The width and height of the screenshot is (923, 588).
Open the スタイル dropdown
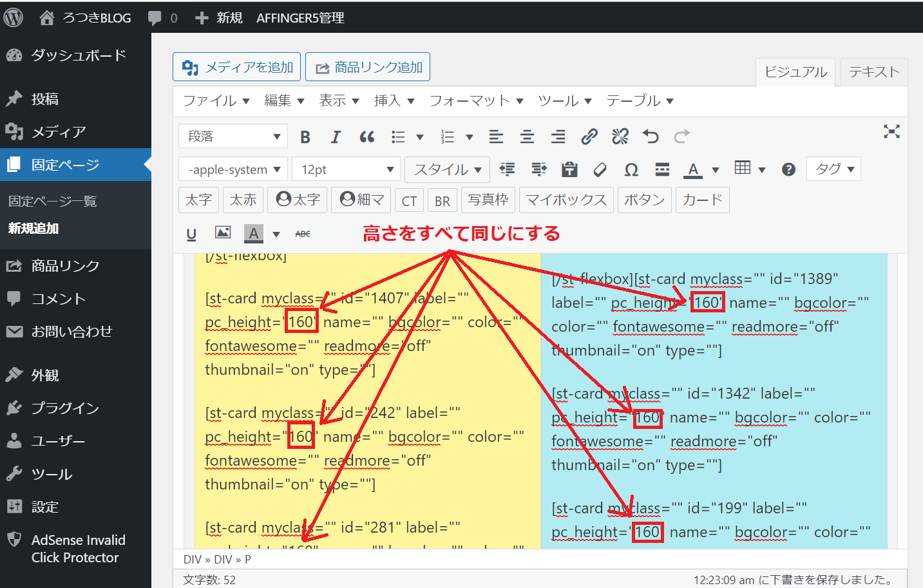[x=448, y=169]
